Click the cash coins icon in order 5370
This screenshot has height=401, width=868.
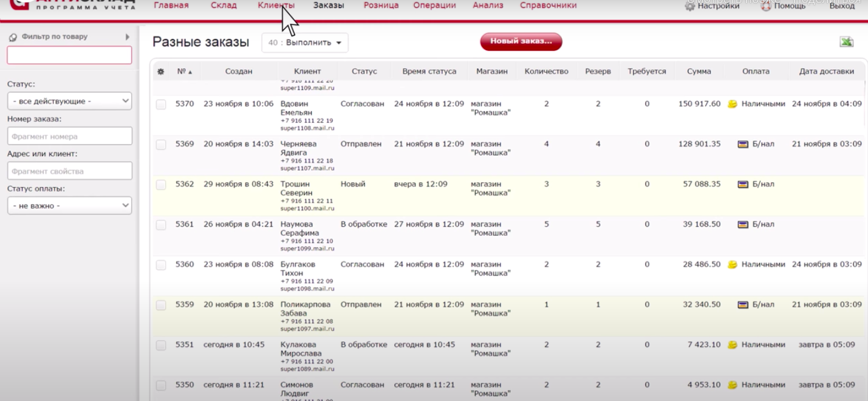tap(733, 104)
